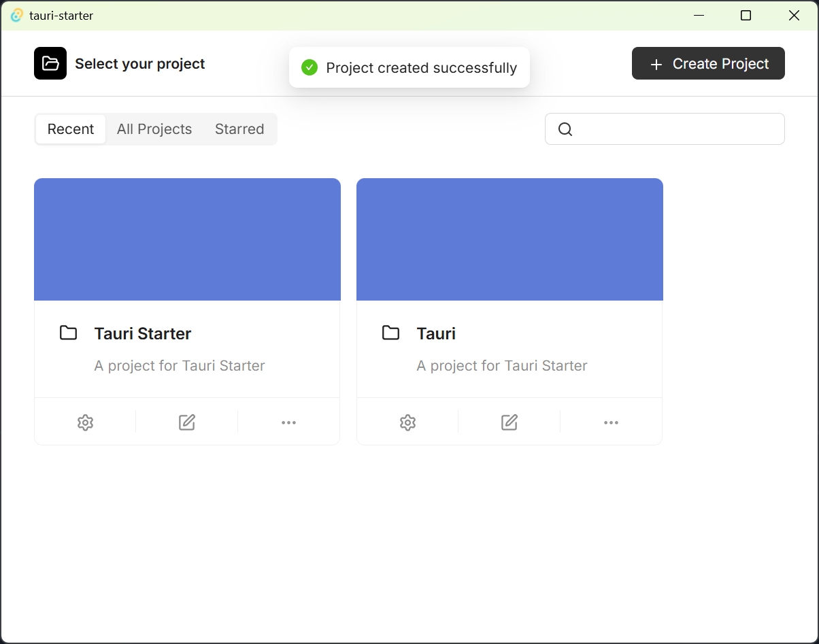This screenshot has width=819, height=644.
Task: Open more options on Tauri Starter card
Action: pyautogui.click(x=288, y=422)
